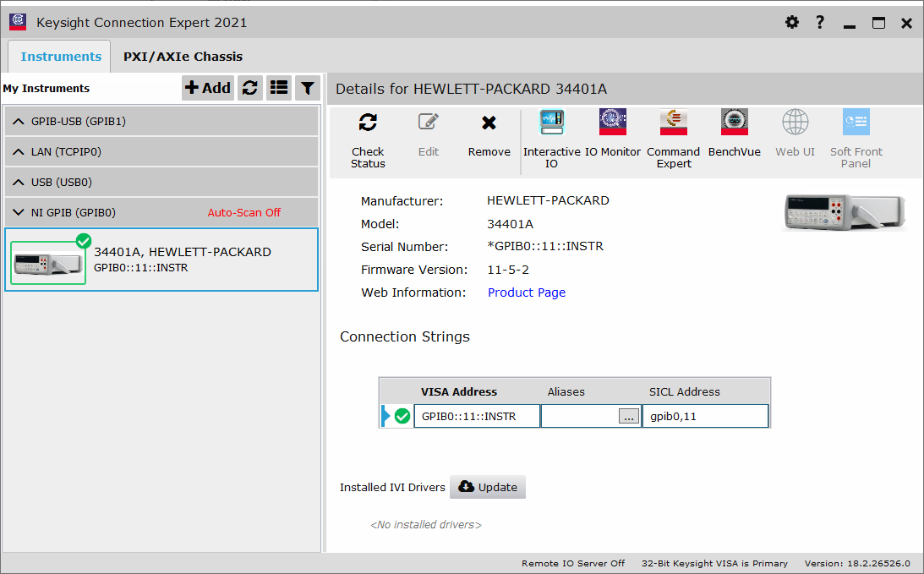This screenshot has width=924, height=574.
Task: Click the Update button for IVI drivers
Action: tap(487, 487)
